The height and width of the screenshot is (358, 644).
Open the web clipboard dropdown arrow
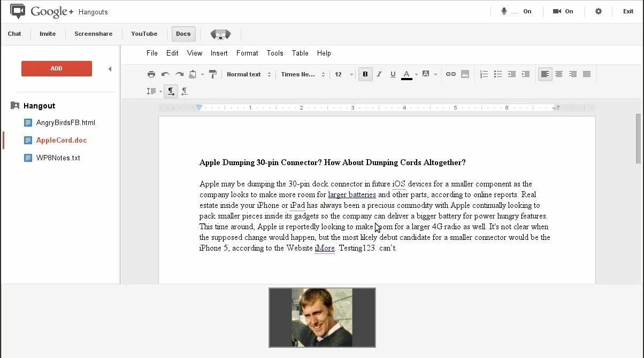(x=202, y=75)
